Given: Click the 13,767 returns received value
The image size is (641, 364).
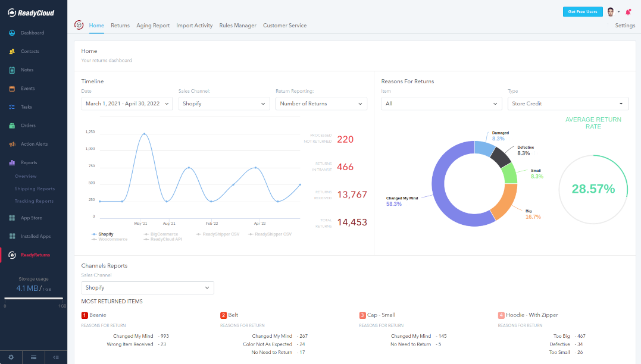Looking at the screenshot, I should (x=352, y=194).
